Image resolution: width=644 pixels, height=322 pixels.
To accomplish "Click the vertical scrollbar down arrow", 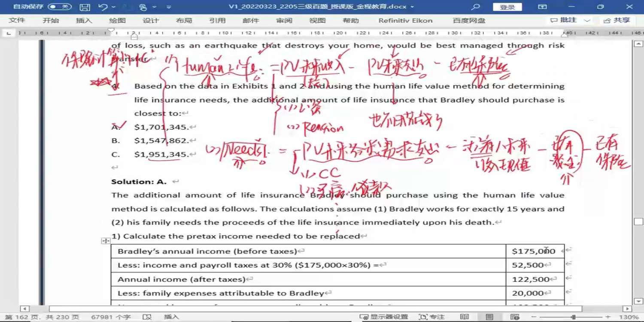I will [638, 301].
